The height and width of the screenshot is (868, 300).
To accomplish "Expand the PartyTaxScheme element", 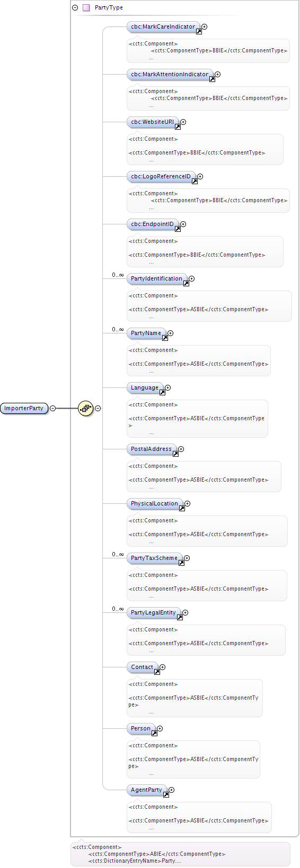I will point(187,558).
